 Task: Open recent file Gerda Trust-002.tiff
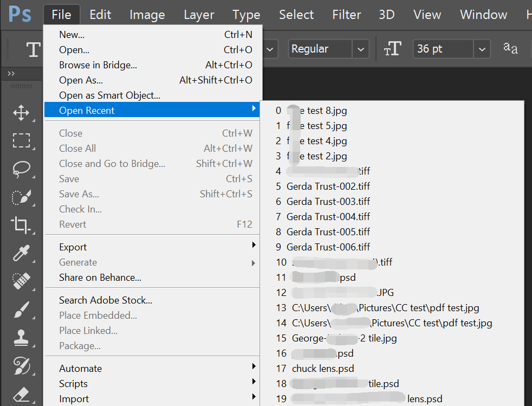392,186
